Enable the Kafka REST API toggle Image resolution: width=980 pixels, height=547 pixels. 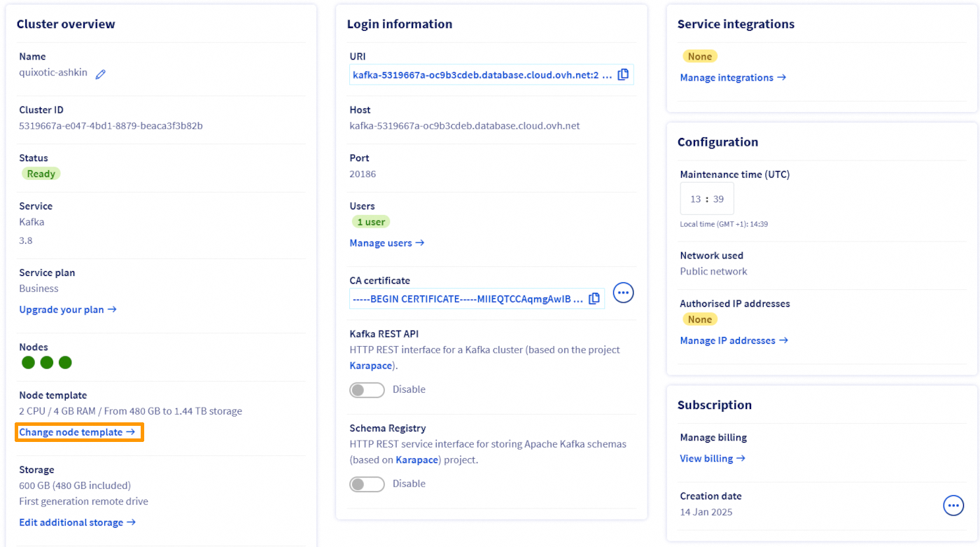367,389
